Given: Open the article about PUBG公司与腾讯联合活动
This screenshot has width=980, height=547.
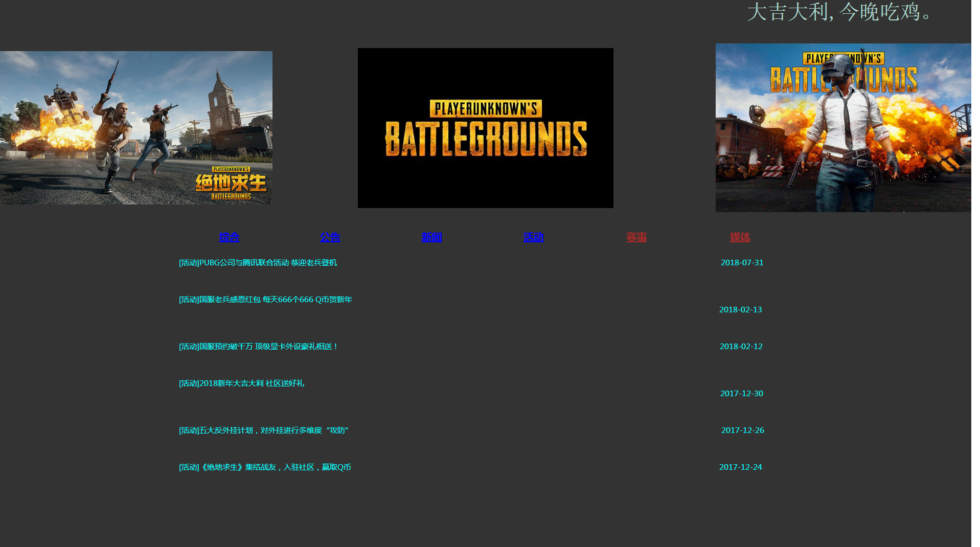Looking at the screenshot, I should (x=258, y=263).
